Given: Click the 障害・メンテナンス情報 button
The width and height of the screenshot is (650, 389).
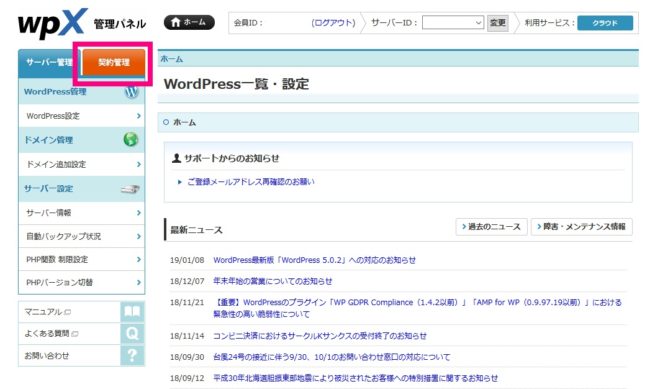Looking at the screenshot, I should coord(582,226).
